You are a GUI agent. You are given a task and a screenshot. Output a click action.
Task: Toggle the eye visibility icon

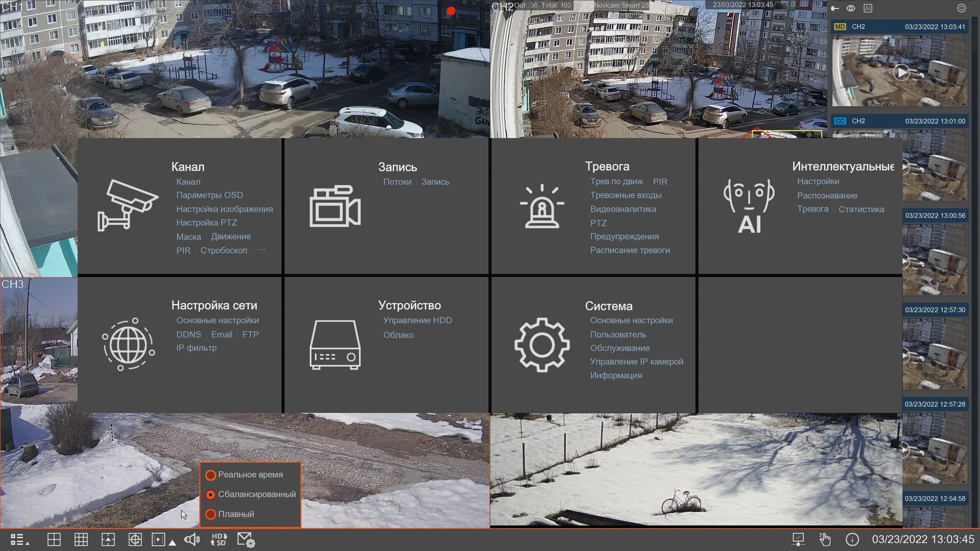point(851,8)
